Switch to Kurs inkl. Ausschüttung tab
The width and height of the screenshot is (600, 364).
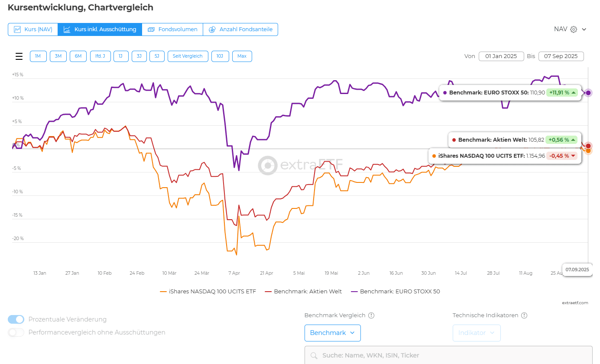[100, 29]
